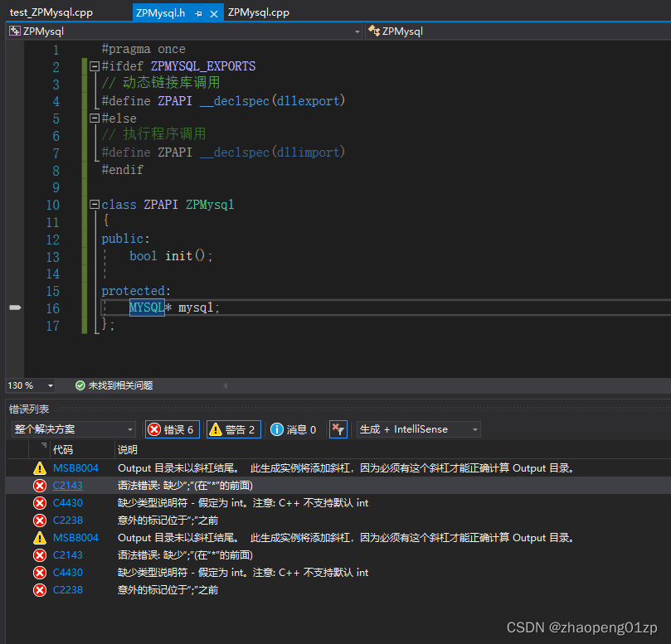
Task: Open the selected C2143 error link
Action: (x=68, y=486)
